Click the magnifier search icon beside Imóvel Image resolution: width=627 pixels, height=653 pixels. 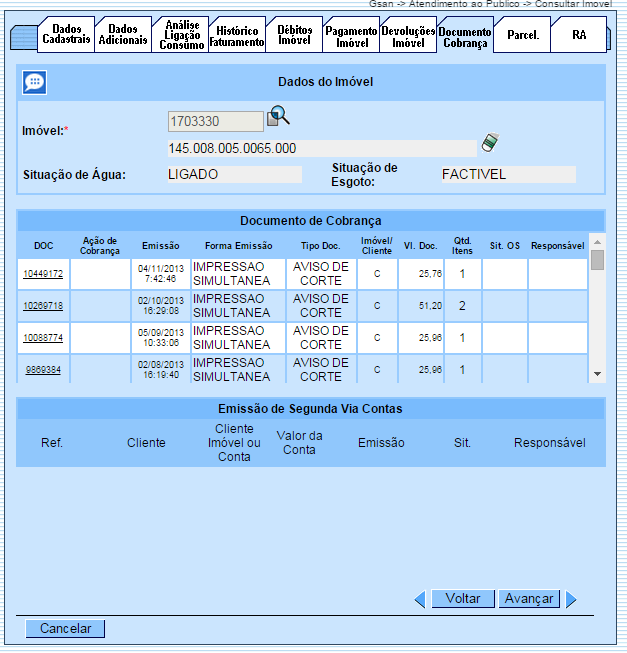tap(277, 116)
